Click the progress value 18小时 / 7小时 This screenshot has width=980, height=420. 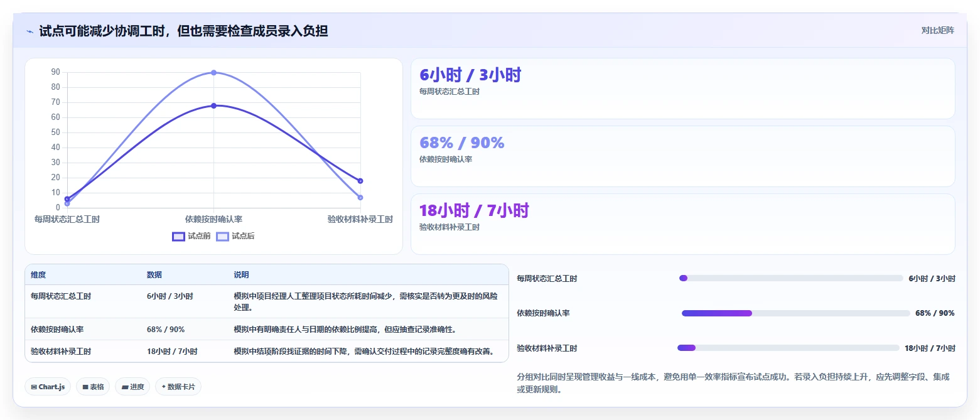930,348
